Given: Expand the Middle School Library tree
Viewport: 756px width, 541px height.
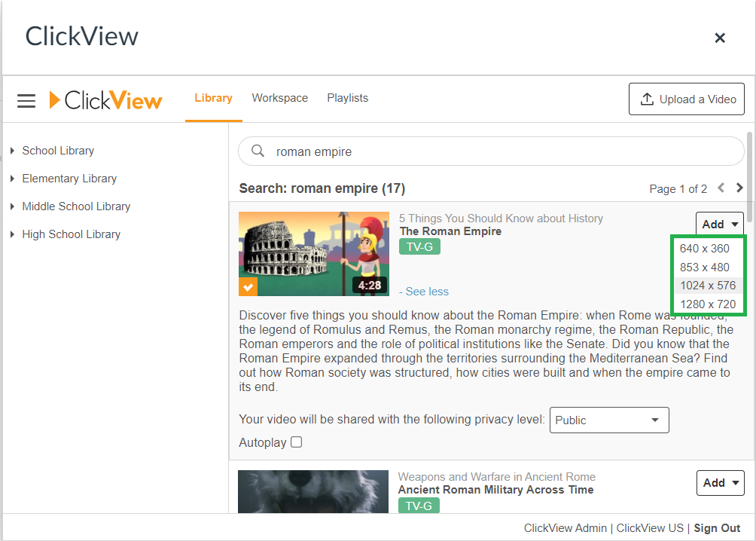Looking at the screenshot, I should [13, 206].
